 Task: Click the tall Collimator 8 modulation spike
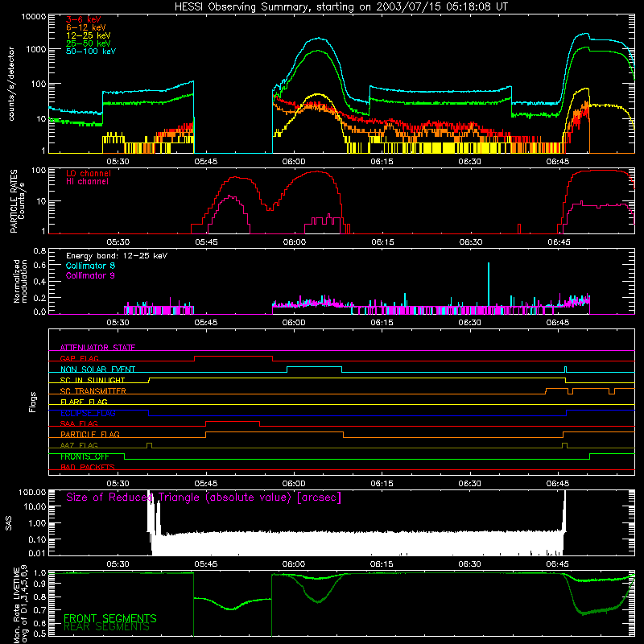(489, 283)
